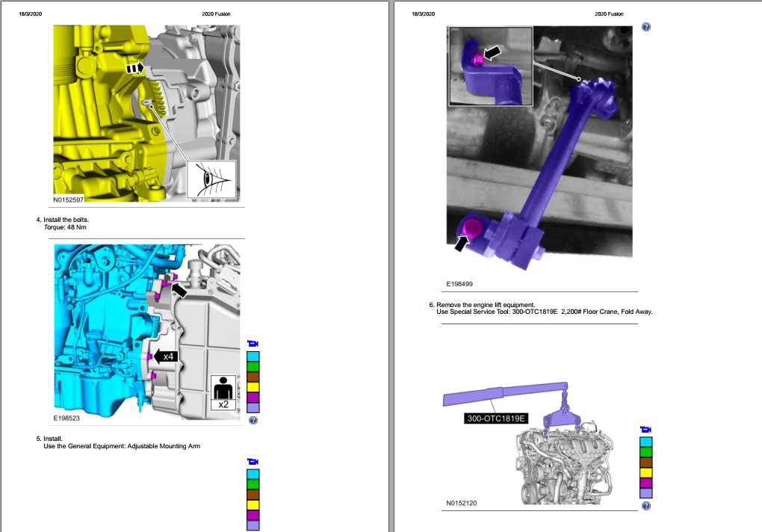
Task: Pick the brown swatch beside the E198523 illustration
Action: [x=253, y=377]
